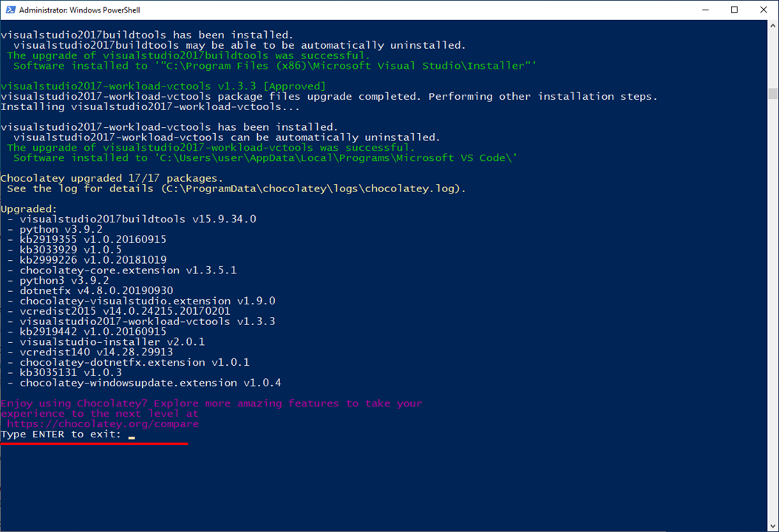Screen dimensions: 779x532
Task: Click 'upgrade of visualstudio2017-workload-vctools was successful' line
Action: click(211, 148)
